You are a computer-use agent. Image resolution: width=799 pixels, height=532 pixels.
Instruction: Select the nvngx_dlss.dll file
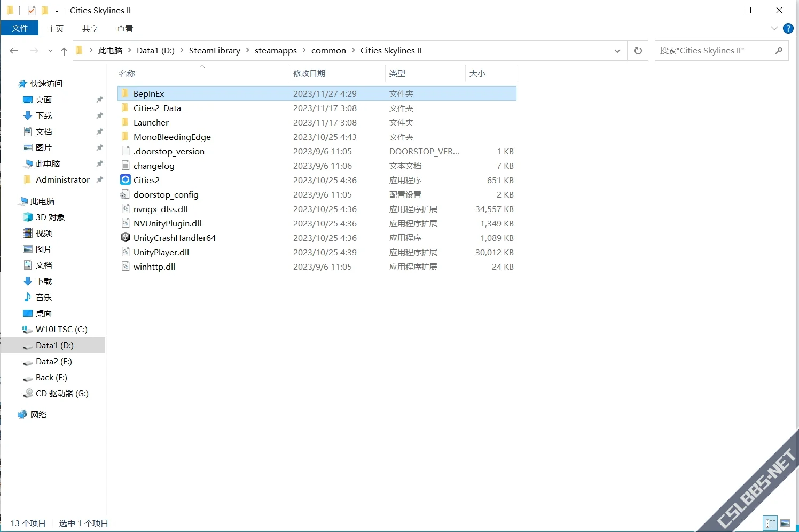coord(160,209)
